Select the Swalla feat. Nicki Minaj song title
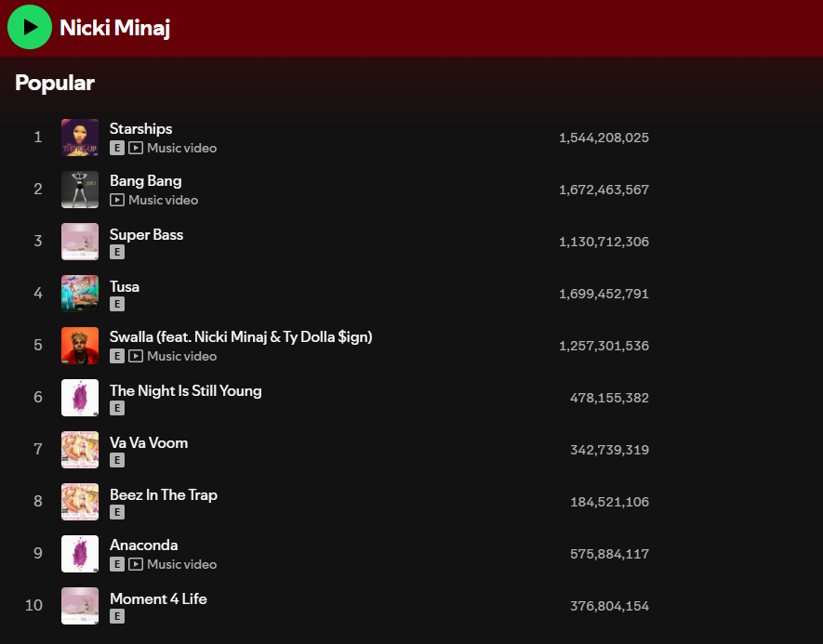The image size is (823, 644). point(241,336)
